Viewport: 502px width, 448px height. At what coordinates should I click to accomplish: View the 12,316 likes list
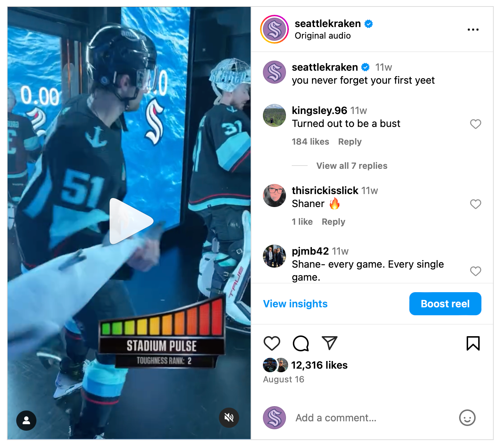(319, 365)
